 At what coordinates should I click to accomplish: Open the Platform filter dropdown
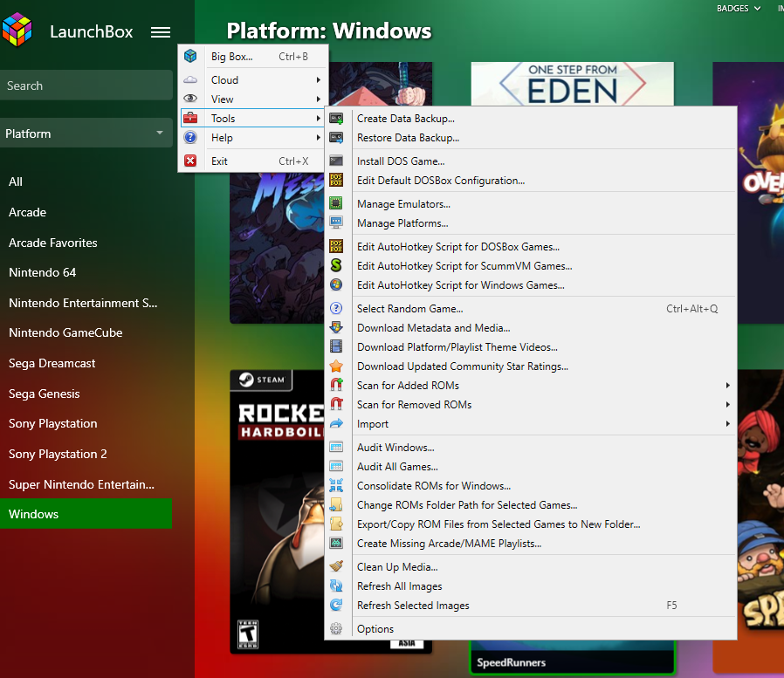click(86, 134)
